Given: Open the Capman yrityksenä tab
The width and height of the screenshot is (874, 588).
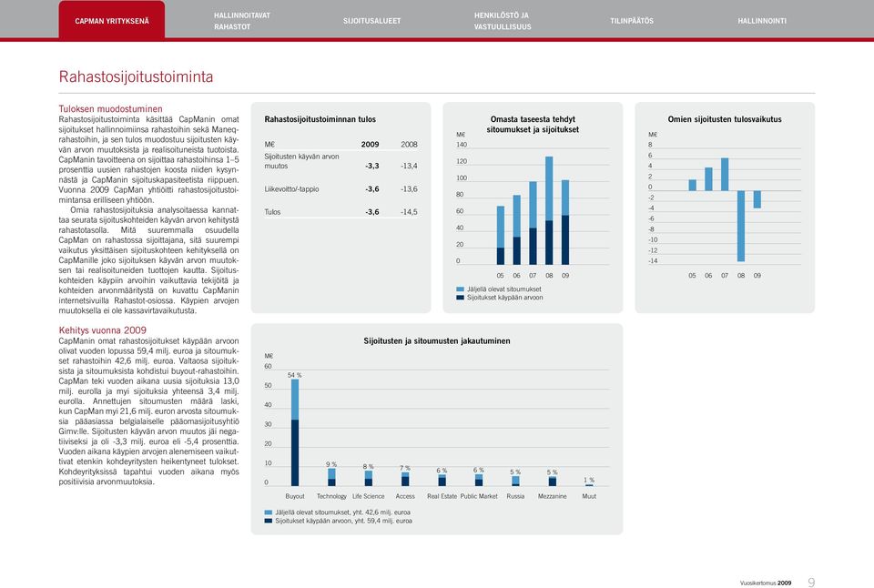Looking at the screenshot, I should click(111, 21).
